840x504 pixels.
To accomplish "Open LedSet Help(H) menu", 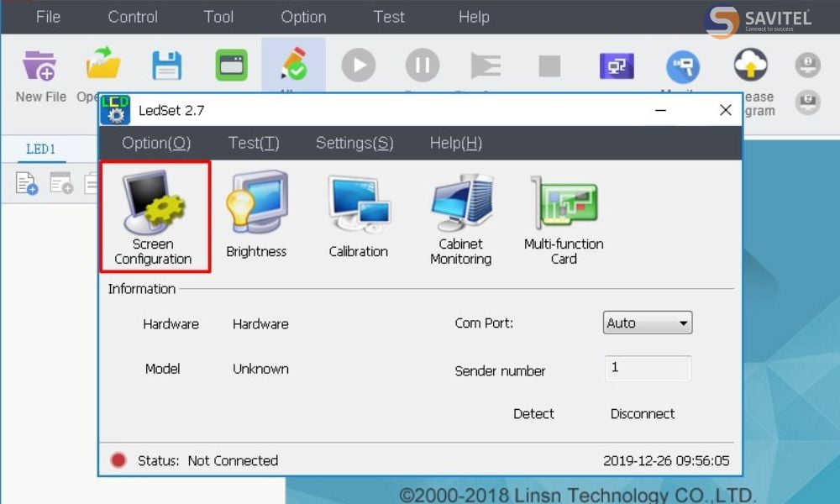I will (x=456, y=143).
